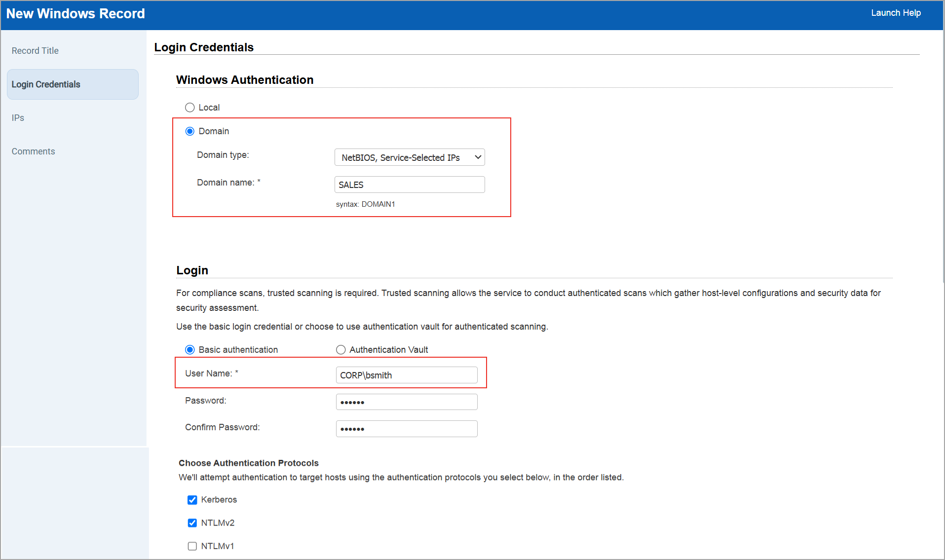The height and width of the screenshot is (560, 945).
Task: Click the New Windows Record title bar
Action: pos(76,13)
